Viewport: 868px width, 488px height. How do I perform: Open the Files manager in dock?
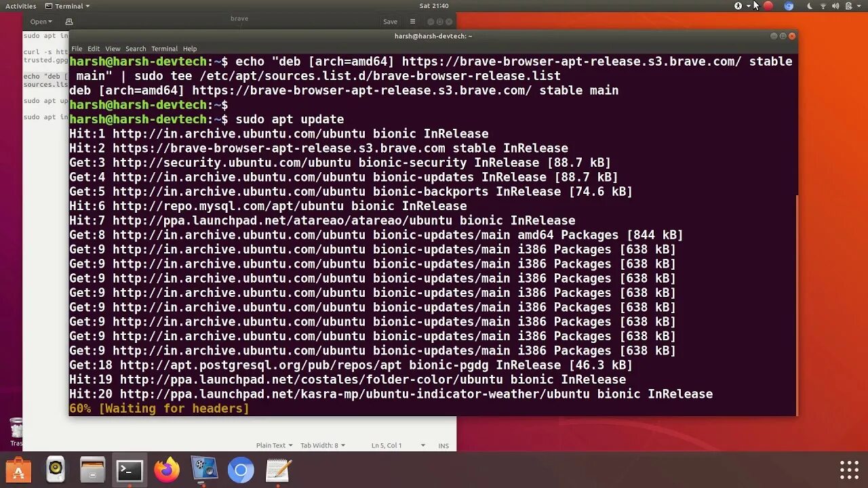(92, 470)
